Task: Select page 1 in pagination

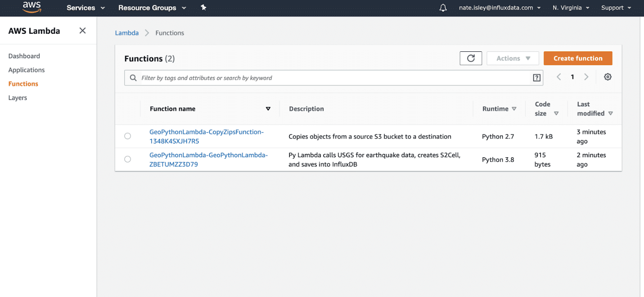Action: [x=572, y=77]
